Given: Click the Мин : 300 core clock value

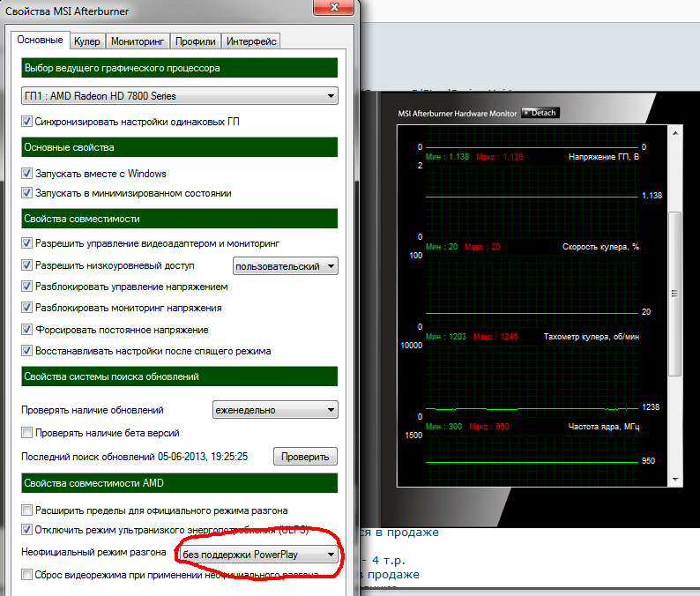Looking at the screenshot, I should [443, 427].
